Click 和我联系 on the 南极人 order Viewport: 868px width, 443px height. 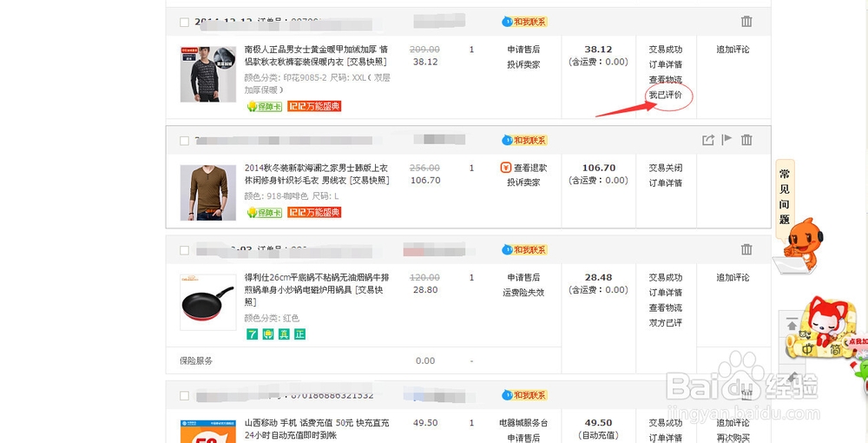click(x=524, y=22)
